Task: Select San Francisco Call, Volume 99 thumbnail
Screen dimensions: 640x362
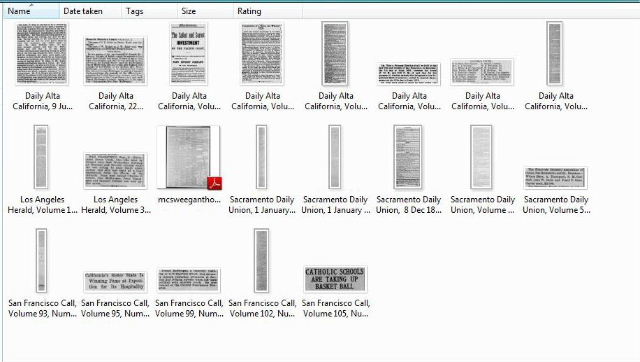Action: [x=189, y=280]
